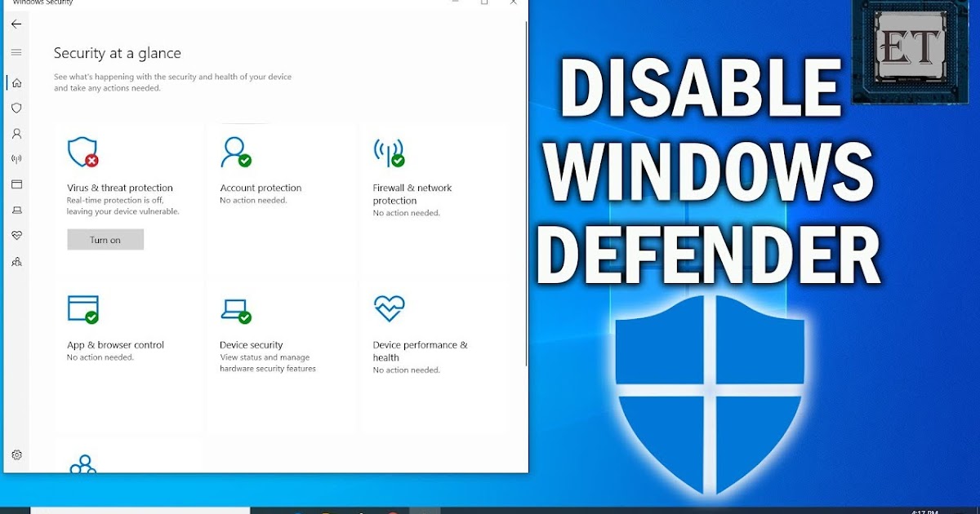Click the Family options tile icon at bottom
This screenshot has height=514, width=980.
pos(82,464)
